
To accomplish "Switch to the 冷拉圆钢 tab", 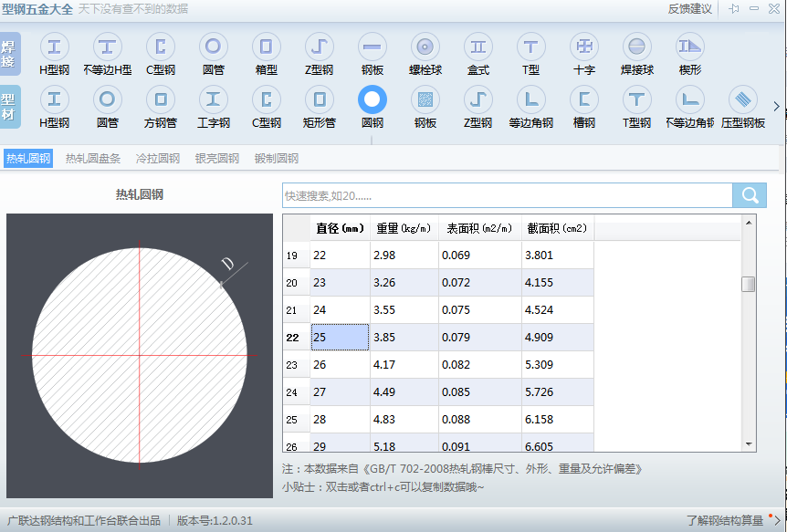I will click(158, 159).
